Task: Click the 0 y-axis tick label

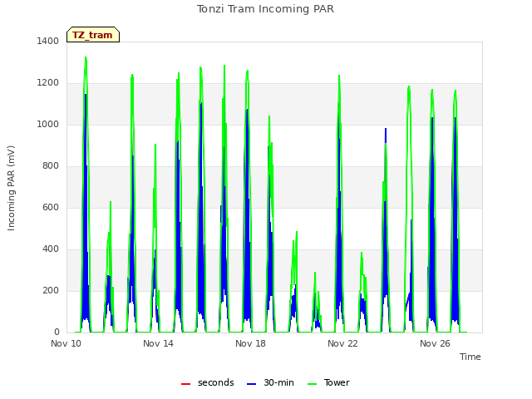Action: [x=57, y=332]
